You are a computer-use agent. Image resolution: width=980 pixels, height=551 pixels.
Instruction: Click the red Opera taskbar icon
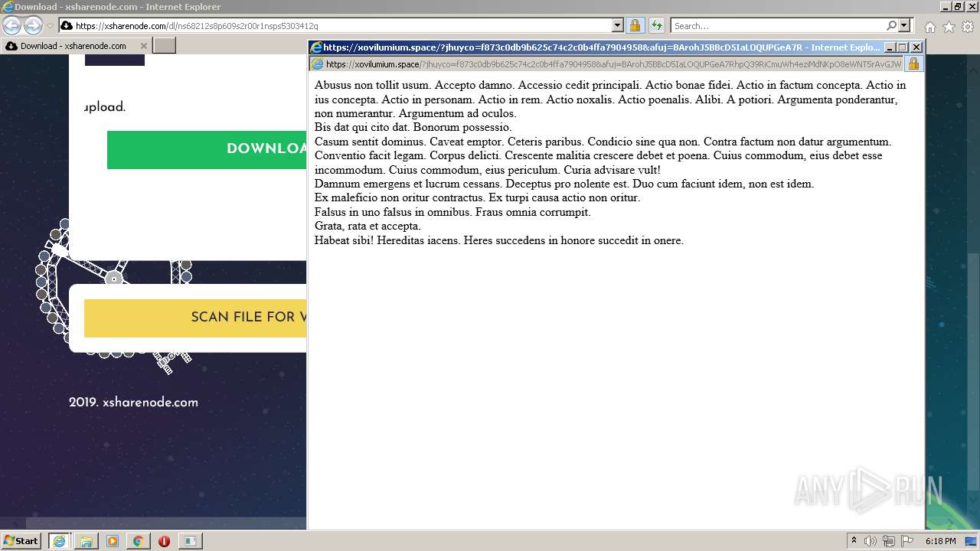(x=164, y=541)
